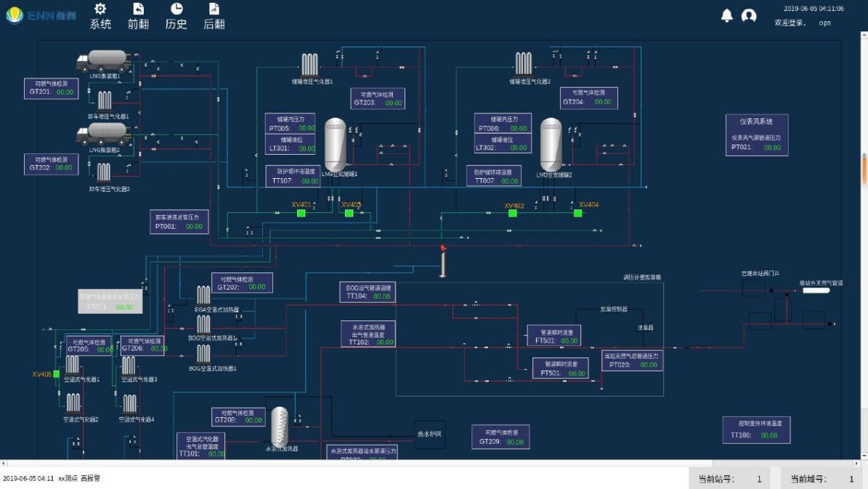The width and height of the screenshot is (868, 489).
Task: Click the alarm bell notification icon
Action: click(727, 15)
